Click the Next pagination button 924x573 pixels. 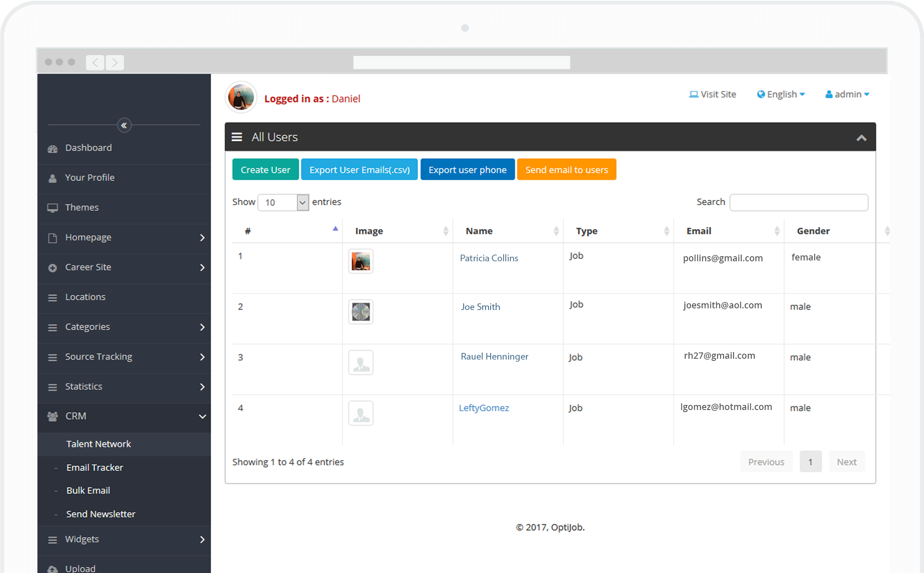point(847,462)
